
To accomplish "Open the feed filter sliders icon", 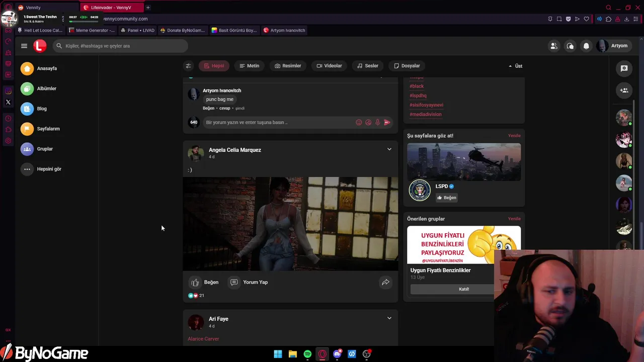I will (x=188, y=66).
